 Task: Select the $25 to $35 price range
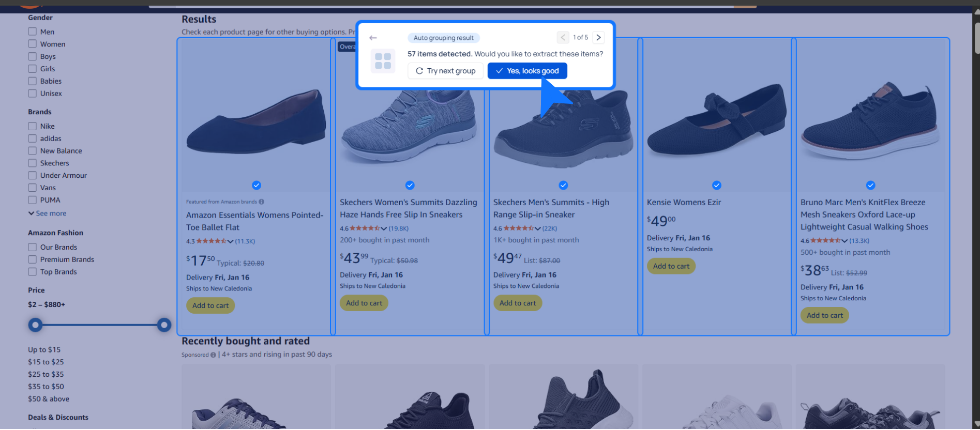pos(46,374)
